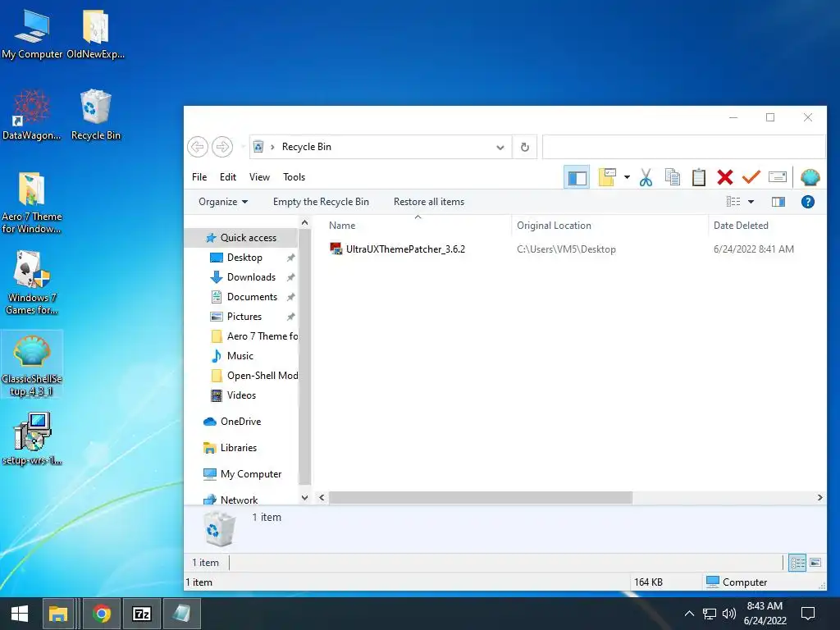Image resolution: width=840 pixels, height=630 pixels.
Task: Open the folder options toolbar icon
Action: (607, 177)
